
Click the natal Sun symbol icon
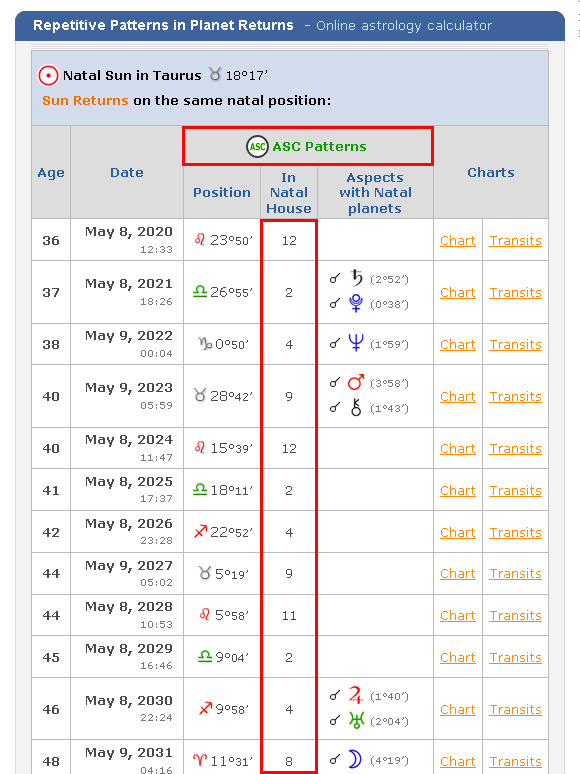coord(48,76)
